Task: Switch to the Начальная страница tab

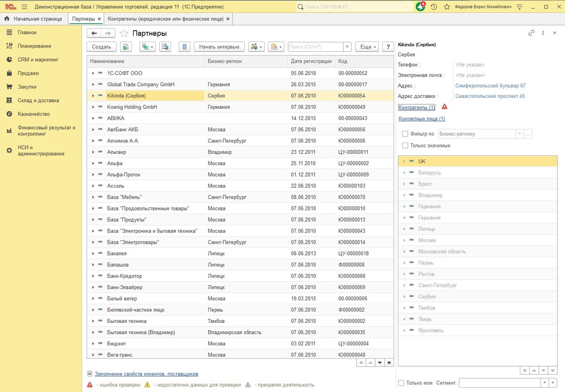Action: click(33, 19)
